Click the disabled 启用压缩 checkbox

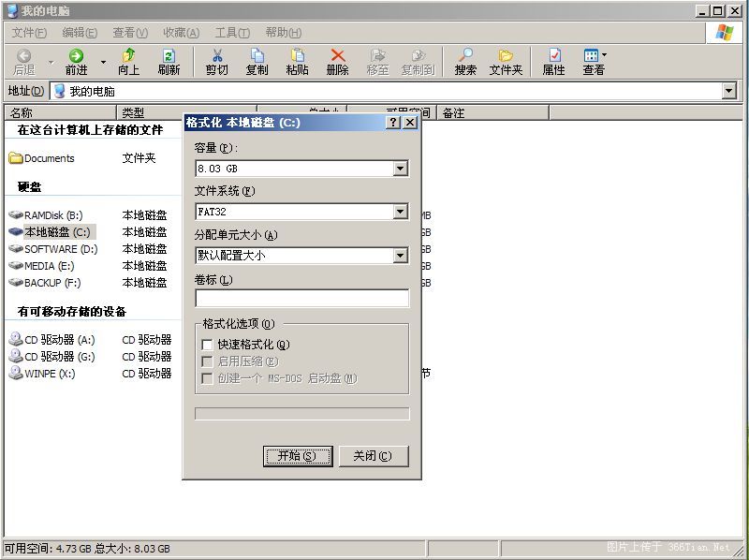tap(207, 361)
